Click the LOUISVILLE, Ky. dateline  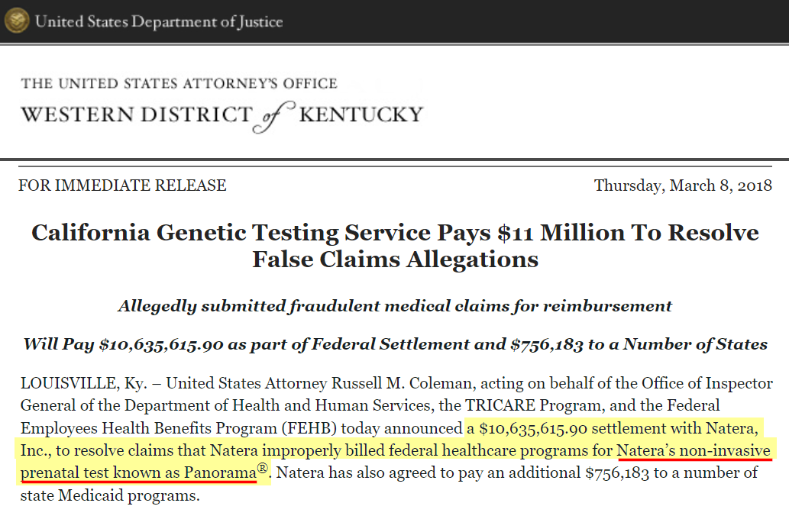(x=83, y=383)
